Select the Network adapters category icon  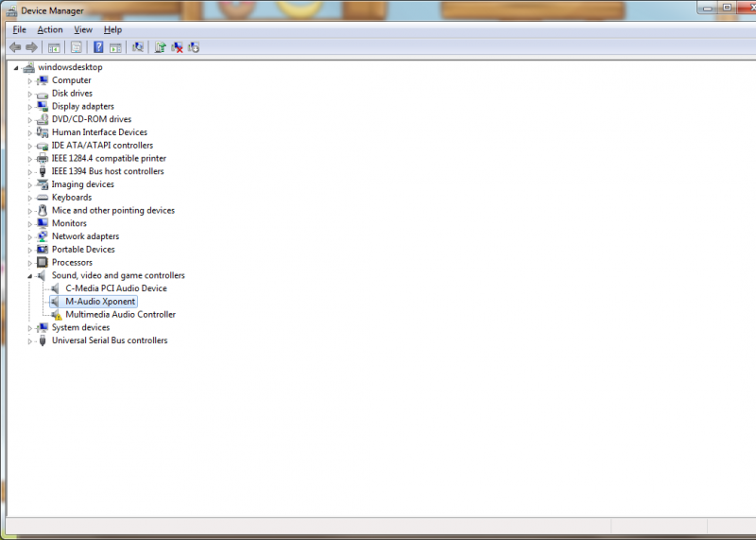click(43, 236)
